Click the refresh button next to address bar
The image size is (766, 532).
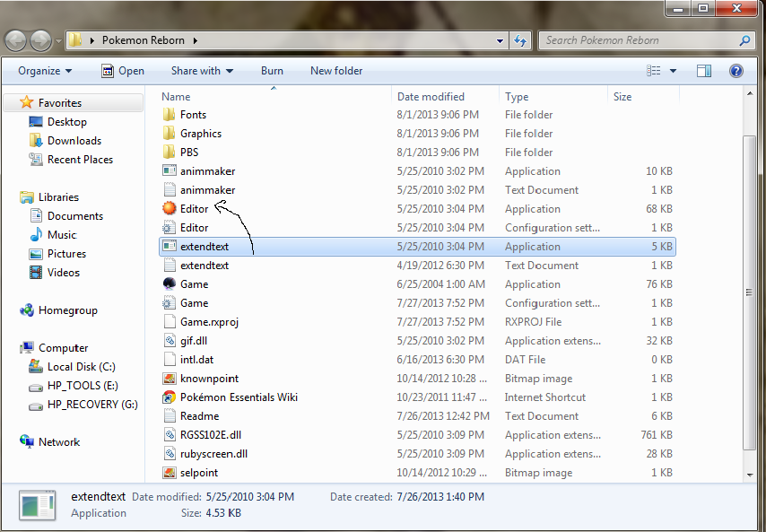(520, 40)
